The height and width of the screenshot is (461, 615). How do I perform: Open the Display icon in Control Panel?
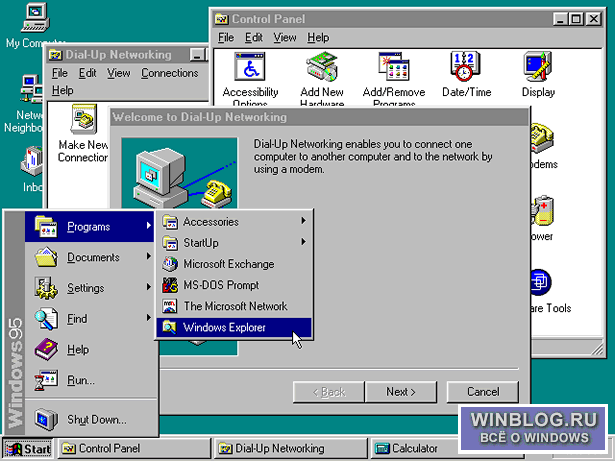coord(538,67)
